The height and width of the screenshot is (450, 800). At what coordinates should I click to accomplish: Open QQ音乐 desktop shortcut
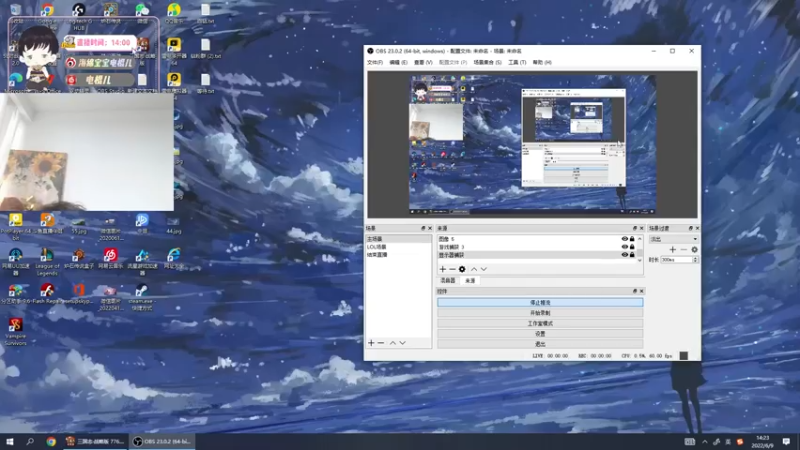(174, 13)
